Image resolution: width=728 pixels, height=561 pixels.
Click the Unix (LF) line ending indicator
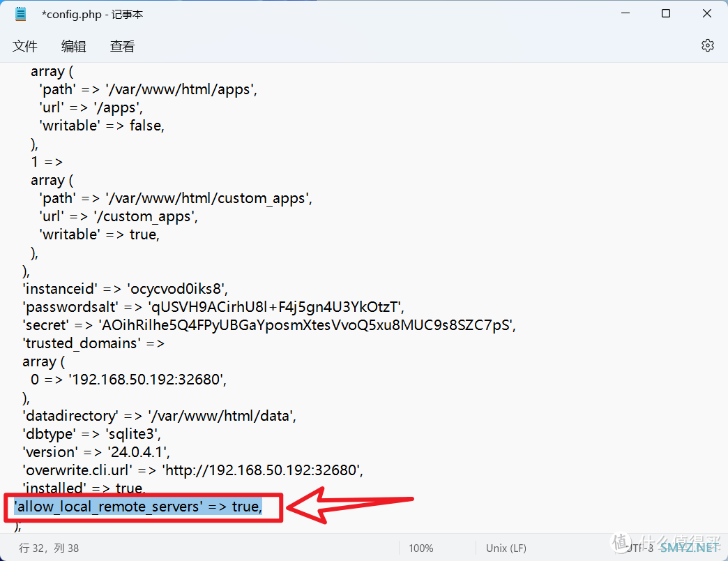[x=506, y=548]
